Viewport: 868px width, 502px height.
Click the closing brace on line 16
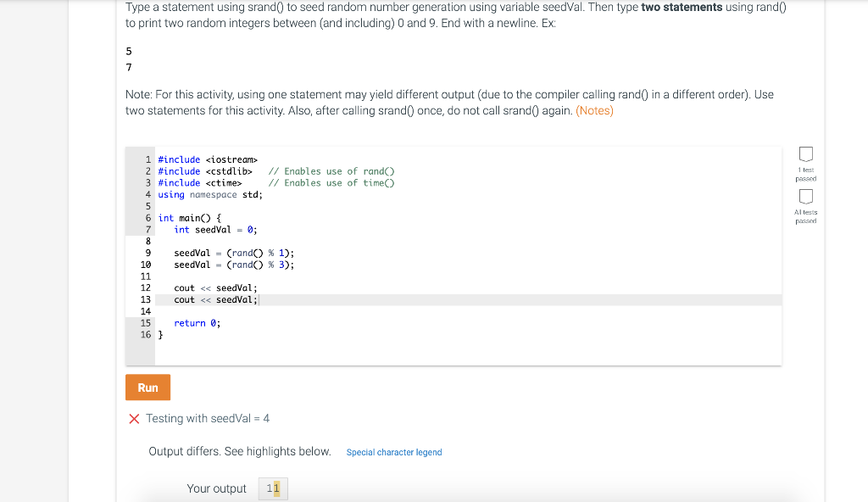point(160,334)
